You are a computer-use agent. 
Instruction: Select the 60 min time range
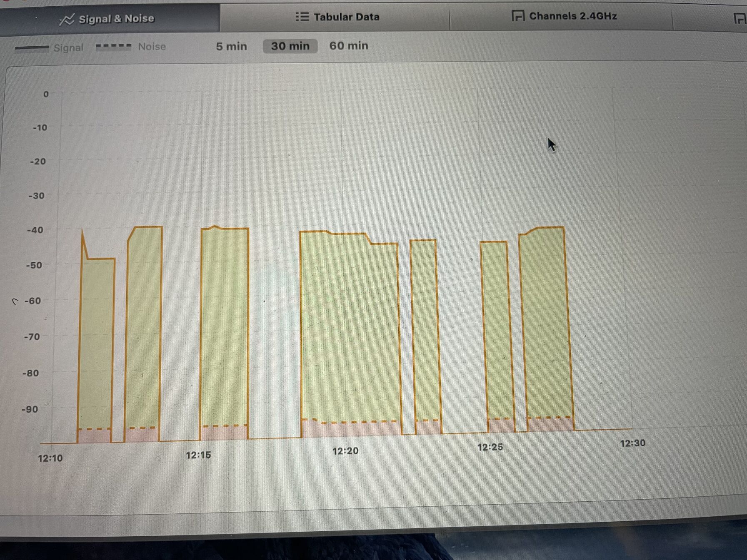349,45
